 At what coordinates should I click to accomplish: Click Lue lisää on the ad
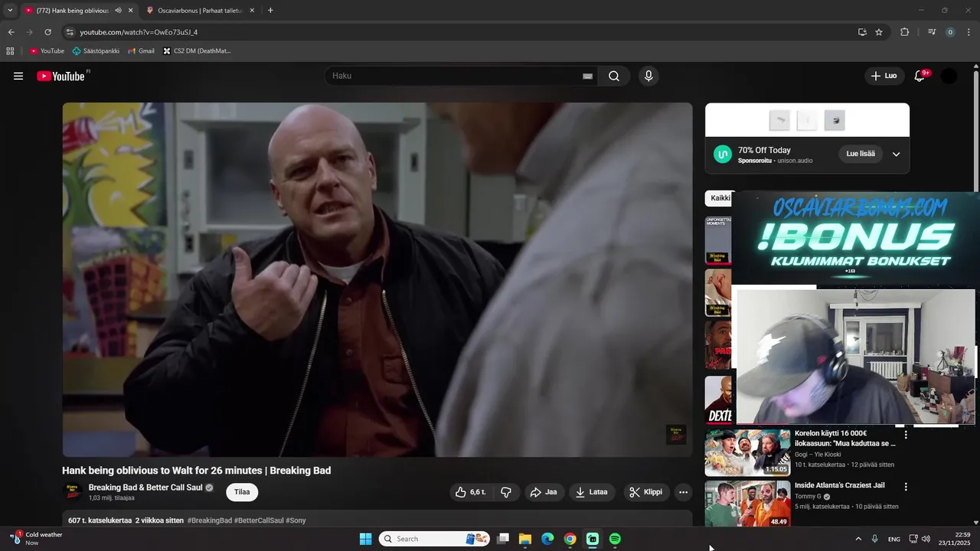pos(861,154)
